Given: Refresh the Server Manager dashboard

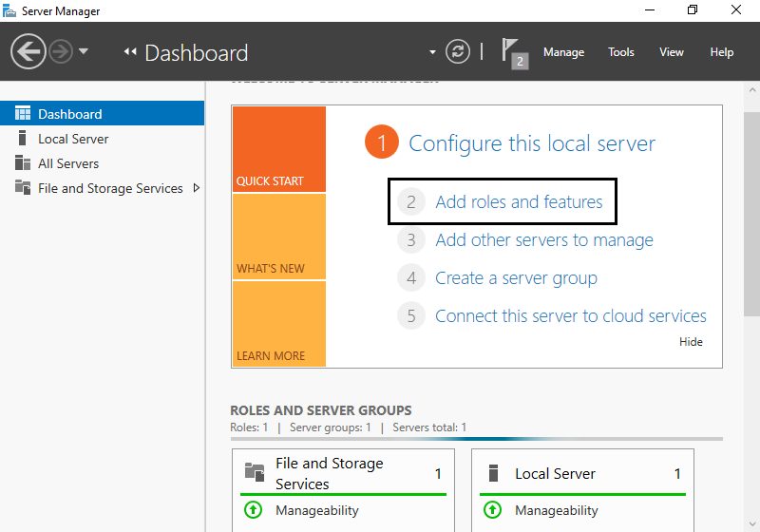Looking at the screenshot, I should pos(458,51).
